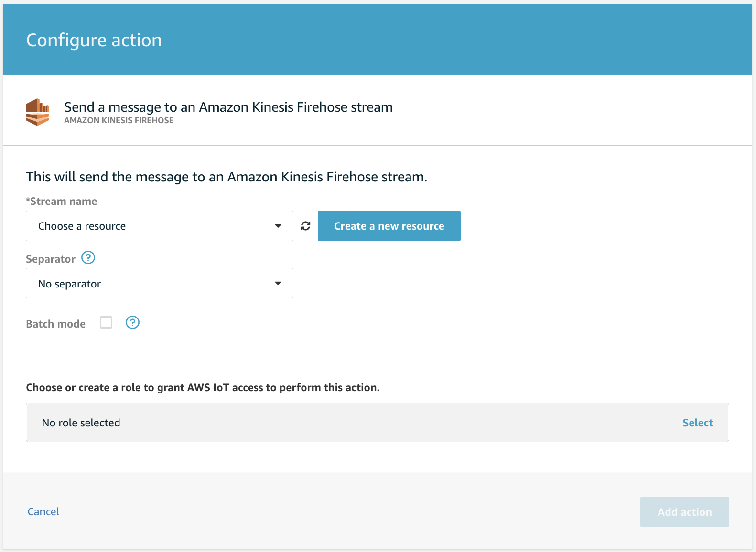
Task: Open the Separator help tooltip icon
Action: pos(88,258)
